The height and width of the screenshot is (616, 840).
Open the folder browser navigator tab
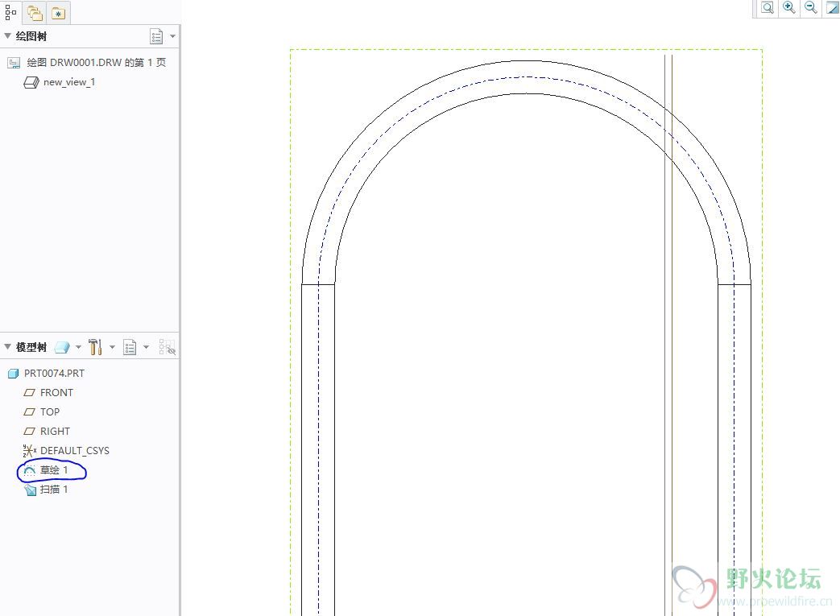coord(35,13)
